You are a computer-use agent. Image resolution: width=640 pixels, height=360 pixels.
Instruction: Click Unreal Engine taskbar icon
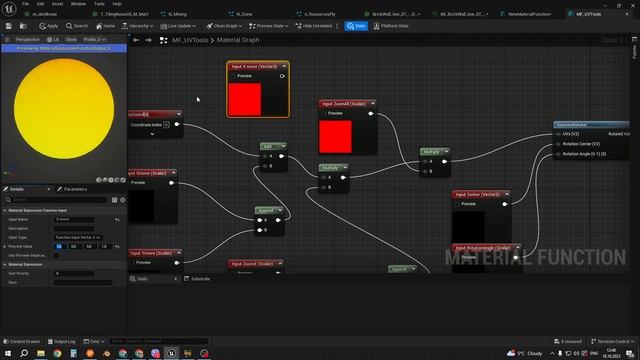click(x=171, y=353)
